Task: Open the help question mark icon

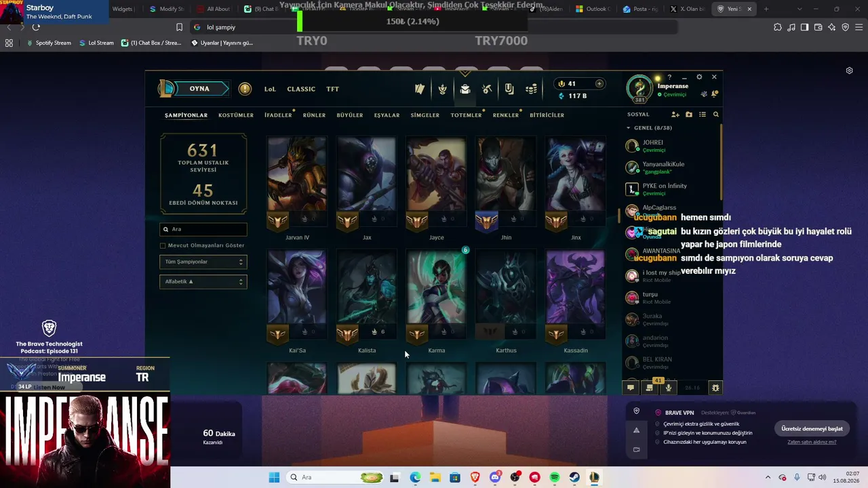Action: [669, 77]
